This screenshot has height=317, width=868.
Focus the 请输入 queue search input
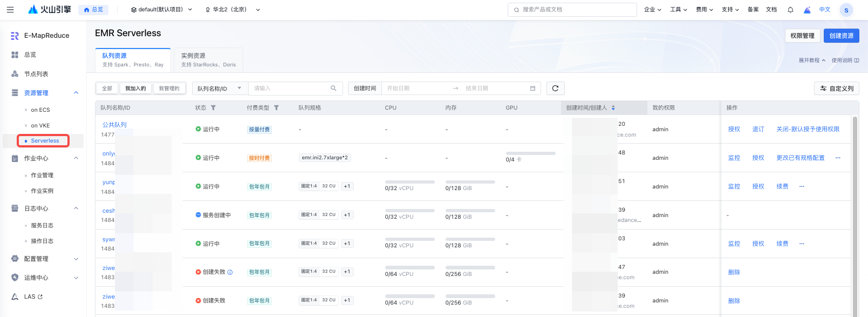(295, 88)
